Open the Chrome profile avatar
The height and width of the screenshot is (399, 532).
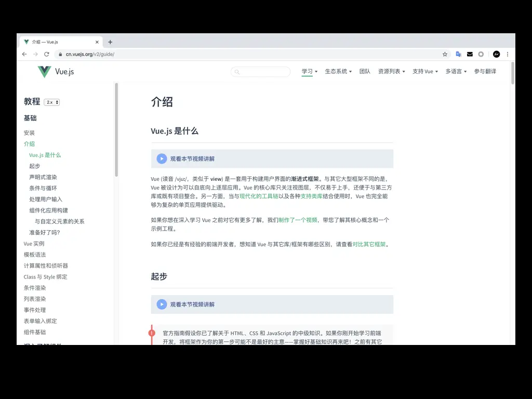click(496, 54)
